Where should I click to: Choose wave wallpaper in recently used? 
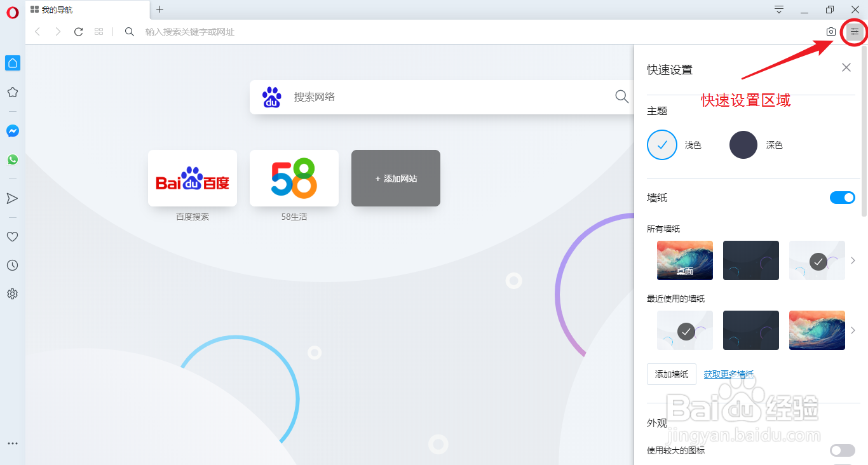coord(817,330)
